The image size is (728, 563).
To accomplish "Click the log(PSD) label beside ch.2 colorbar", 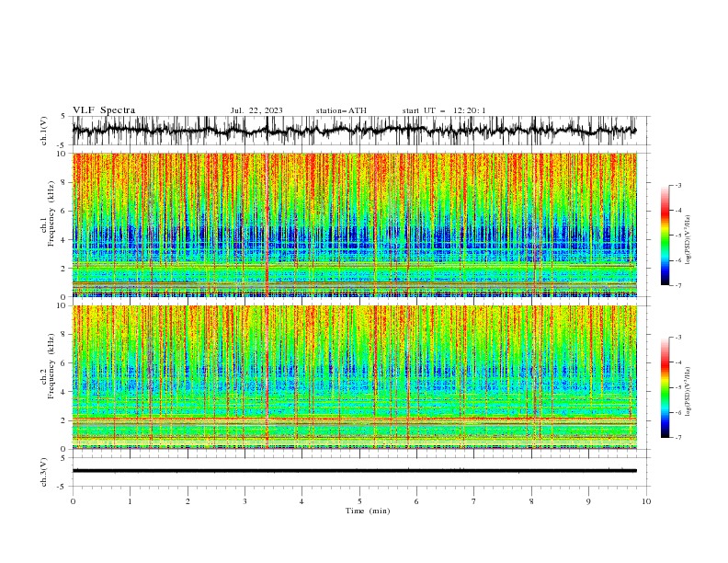I will [x=688, y=391].
